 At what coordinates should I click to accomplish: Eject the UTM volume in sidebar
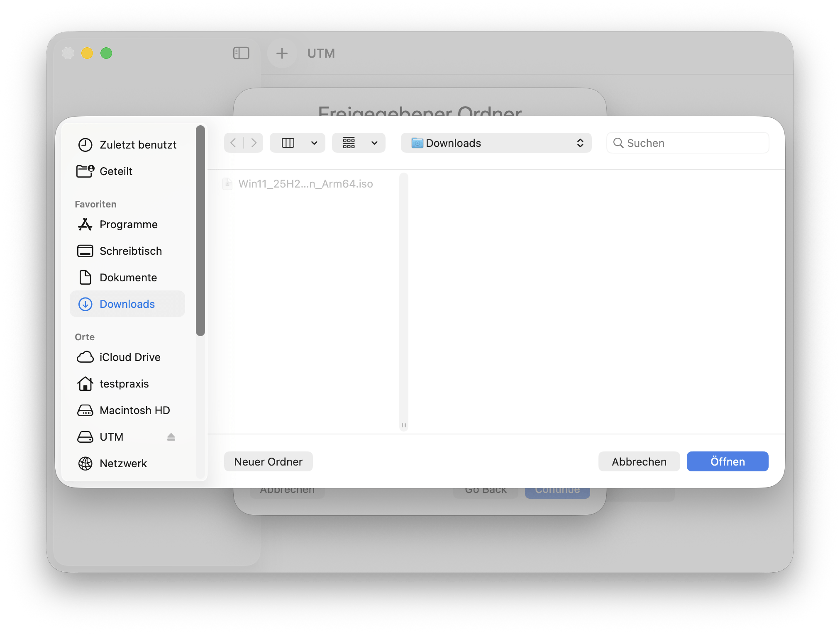pos(171,437)
